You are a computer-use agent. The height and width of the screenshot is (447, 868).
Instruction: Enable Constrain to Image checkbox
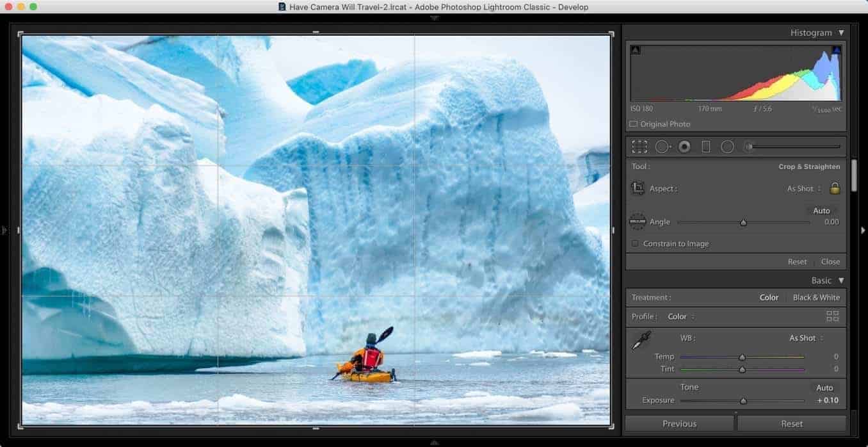pyautogui.click(x=635, y=244)
